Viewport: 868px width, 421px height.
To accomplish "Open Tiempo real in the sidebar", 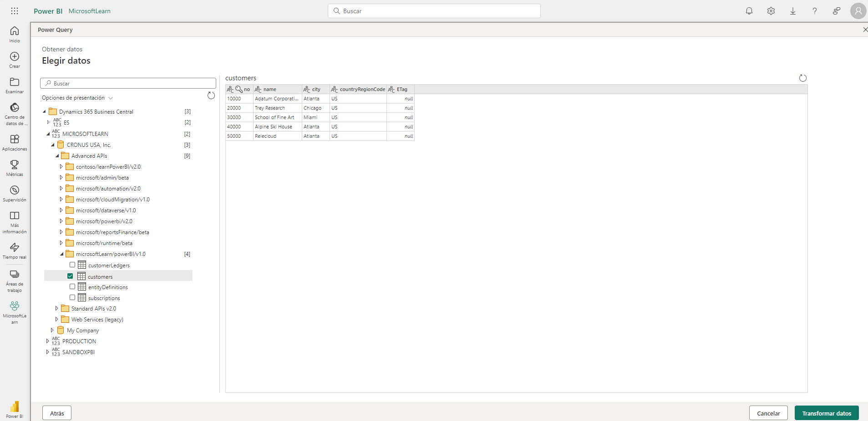I will pos(15,251).
